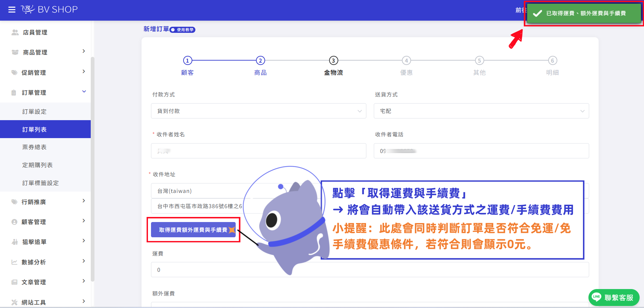This screenshot has width=644, height=308.
Task: Open the hamburger menu icon
Action: coord(12,9)
